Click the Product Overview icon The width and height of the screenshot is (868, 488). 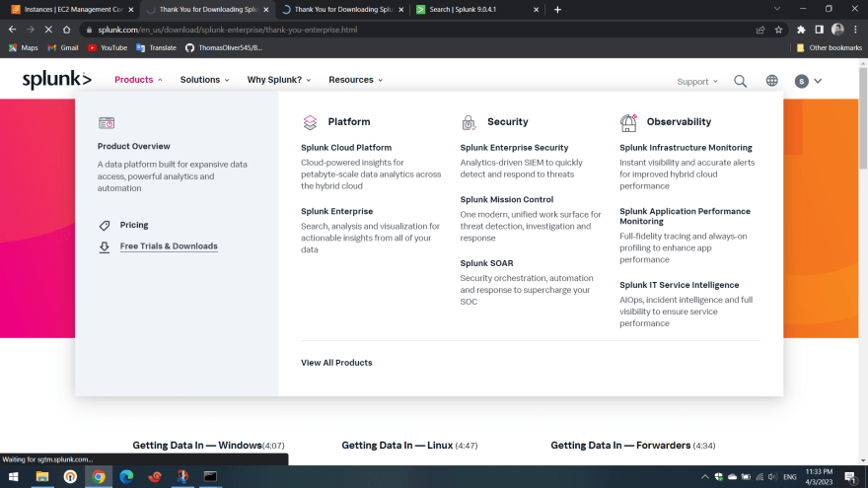coord(107,123)
